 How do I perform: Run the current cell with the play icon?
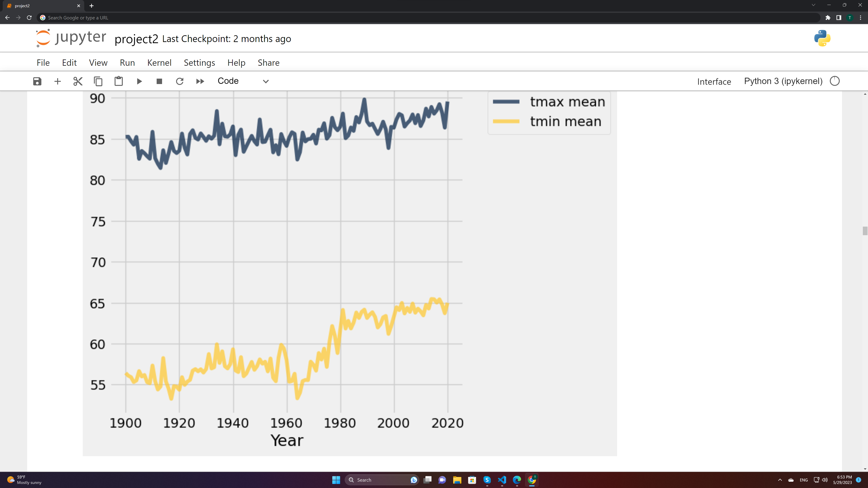point(139,81)
